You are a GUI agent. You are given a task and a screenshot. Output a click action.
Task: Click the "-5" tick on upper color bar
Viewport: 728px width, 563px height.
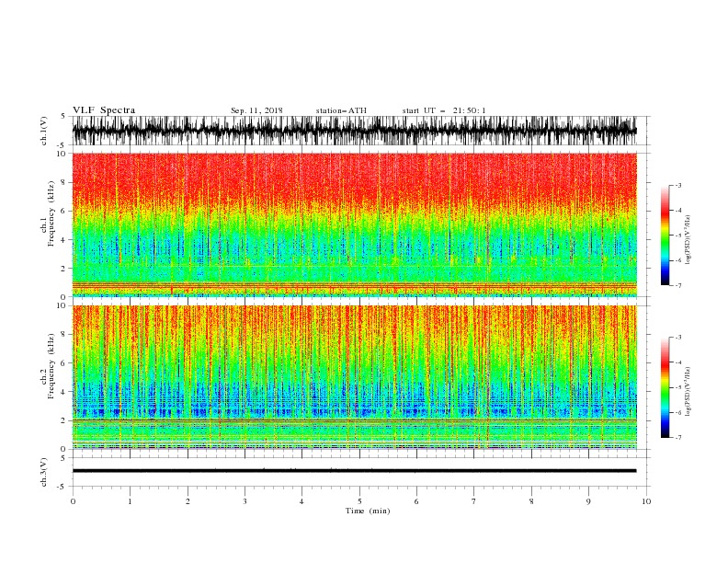pos(678,236)
